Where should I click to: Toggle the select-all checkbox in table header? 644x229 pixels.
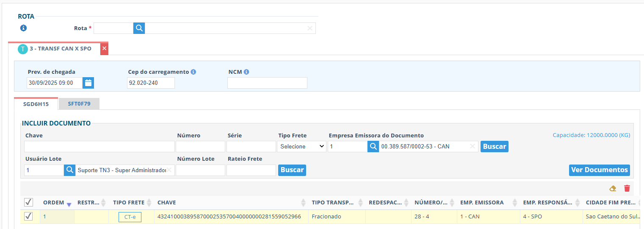click(28, 202)
